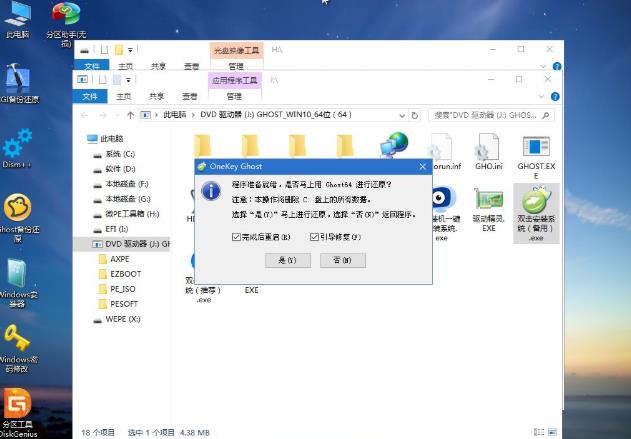Click refresh button beside address bar
Screen dimensions: 631x439
pyautogui.click(x=414, y=115)
